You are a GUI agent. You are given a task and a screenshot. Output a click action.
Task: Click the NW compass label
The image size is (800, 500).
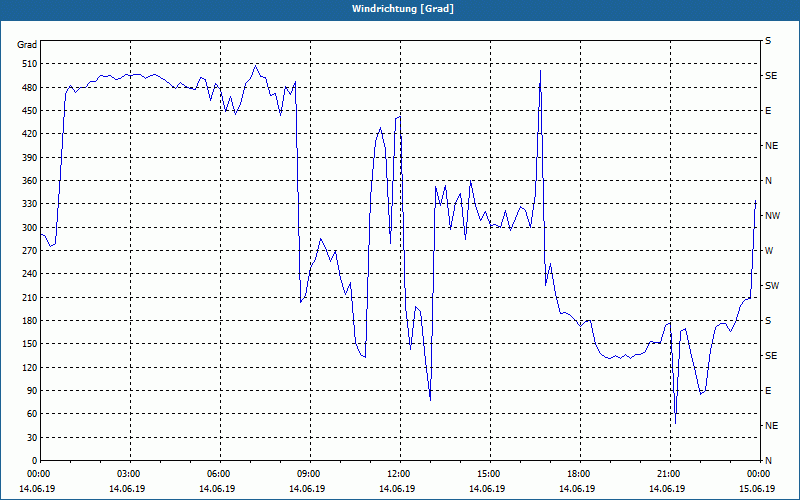[x=773, y=216]
